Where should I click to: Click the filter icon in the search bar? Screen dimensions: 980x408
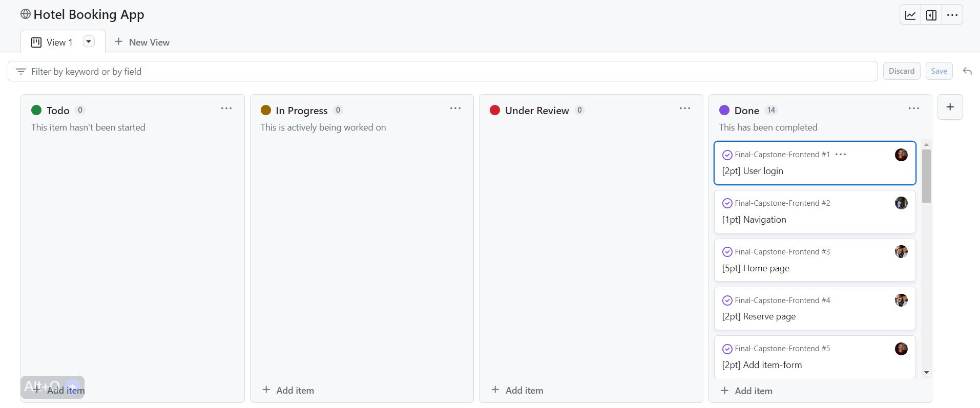(x=20, y=71)
